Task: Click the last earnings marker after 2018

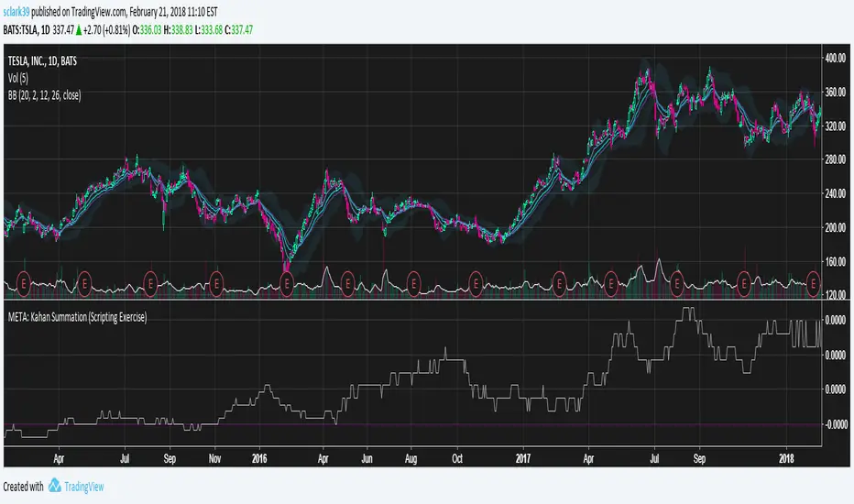Action: (x=813, y=283)
